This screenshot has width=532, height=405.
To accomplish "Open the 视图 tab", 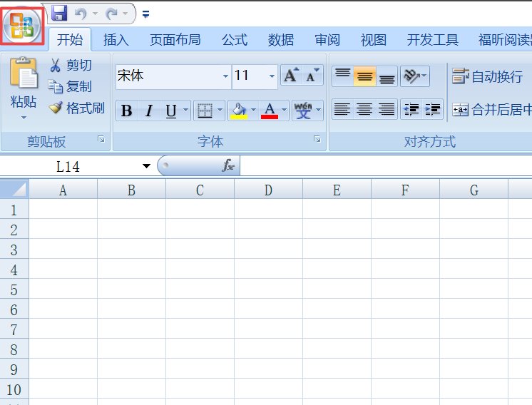I will point(374,40).
